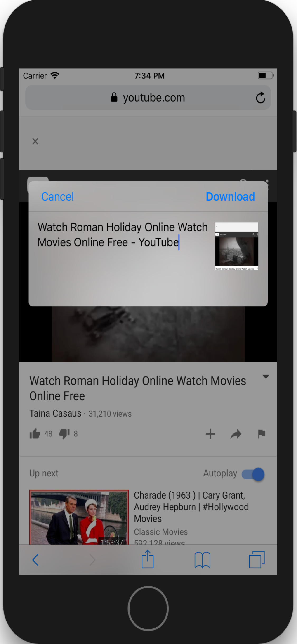The width and height of the screenshot is (297, 644).
Task: Like the video with thumbs up
Action: (35, 434)
